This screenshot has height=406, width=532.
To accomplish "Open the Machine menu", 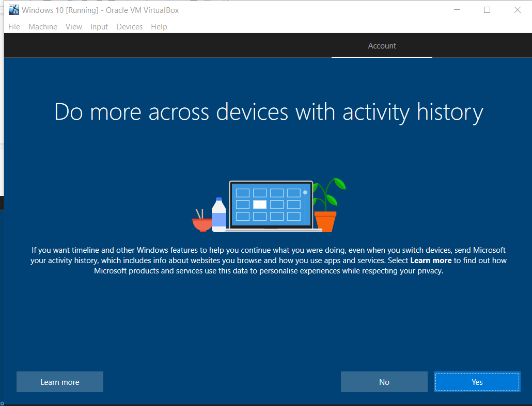I will coord(43,27).
